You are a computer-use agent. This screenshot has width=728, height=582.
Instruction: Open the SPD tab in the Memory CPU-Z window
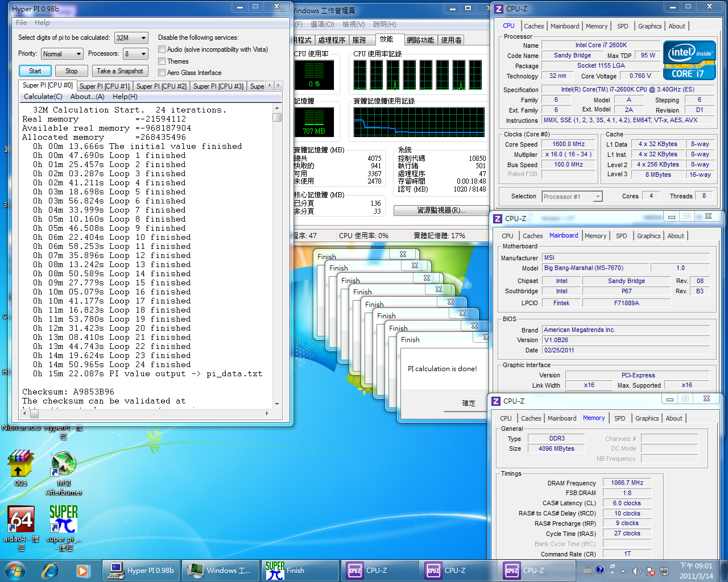pyautogui.click(x=620, y=418)
